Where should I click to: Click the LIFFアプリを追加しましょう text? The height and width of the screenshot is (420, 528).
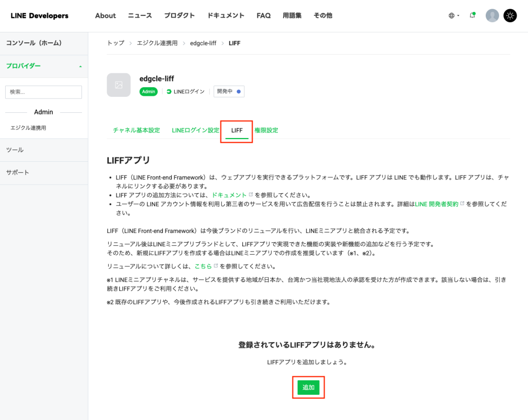pyautogui.click(x=307, y=362)
